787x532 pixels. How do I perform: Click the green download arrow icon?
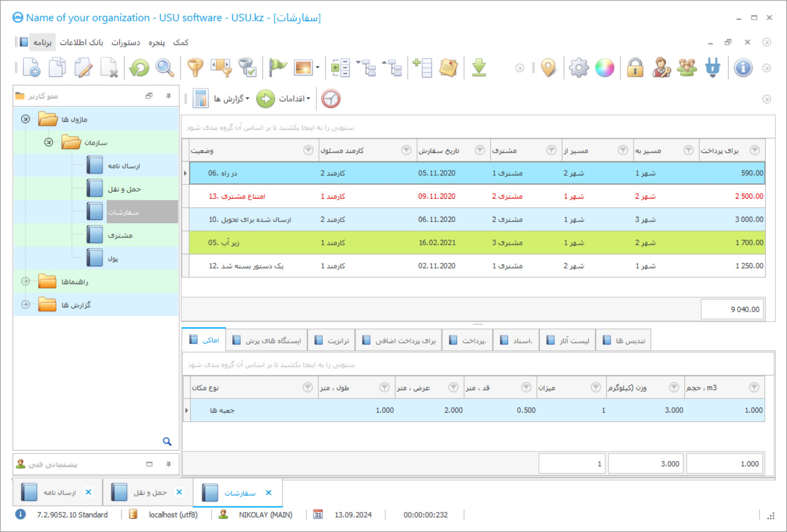479,68
